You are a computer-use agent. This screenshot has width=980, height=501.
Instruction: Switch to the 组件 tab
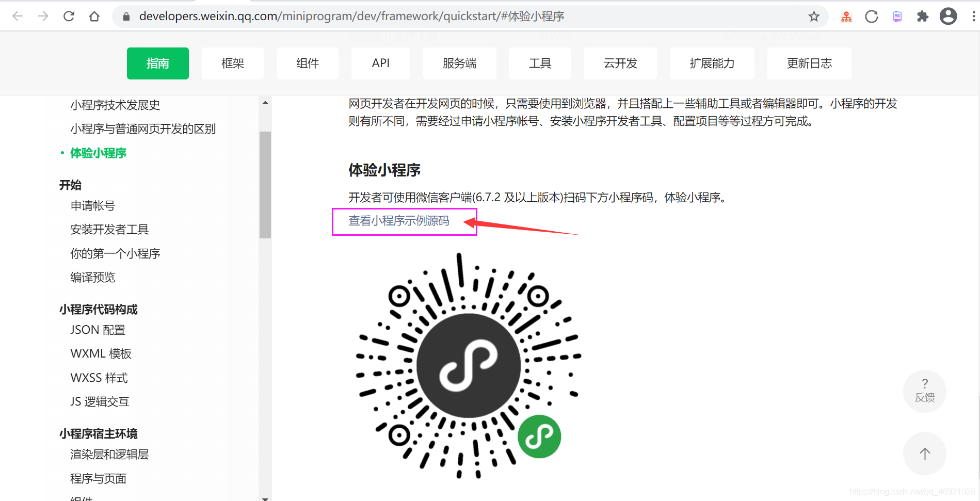[308, 63]
